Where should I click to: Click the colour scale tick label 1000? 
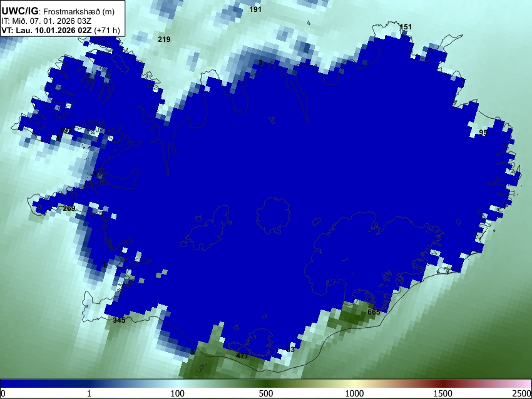point(354,393)
